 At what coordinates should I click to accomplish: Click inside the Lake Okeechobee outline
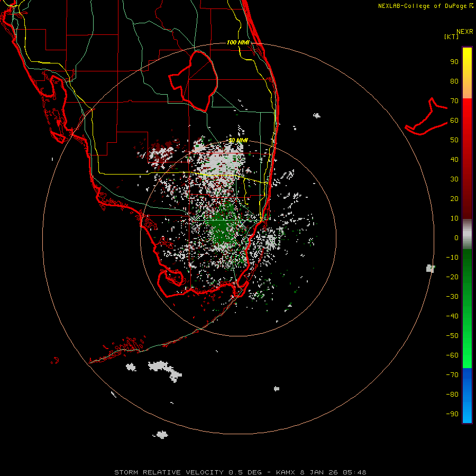[x=199, y=80]
